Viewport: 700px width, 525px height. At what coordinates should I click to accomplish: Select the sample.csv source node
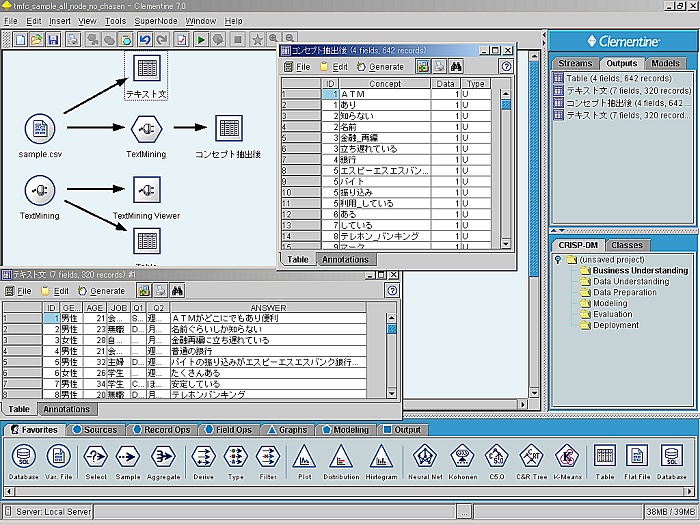click(39, 130)
